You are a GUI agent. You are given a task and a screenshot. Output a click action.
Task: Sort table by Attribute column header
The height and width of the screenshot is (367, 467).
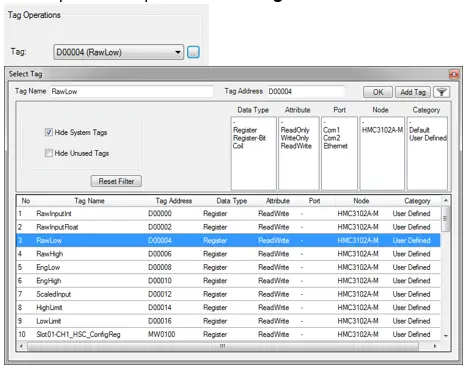point(278,201)
